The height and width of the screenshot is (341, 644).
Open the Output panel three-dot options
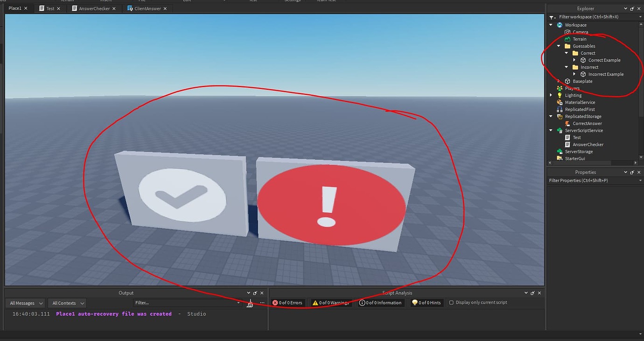[x=262, y=303]
